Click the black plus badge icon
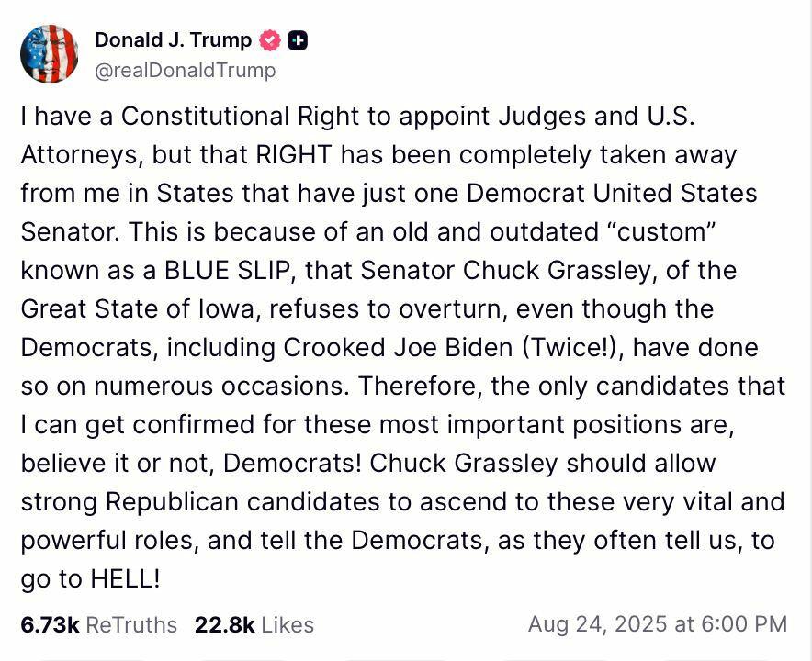 coord(298,40)
